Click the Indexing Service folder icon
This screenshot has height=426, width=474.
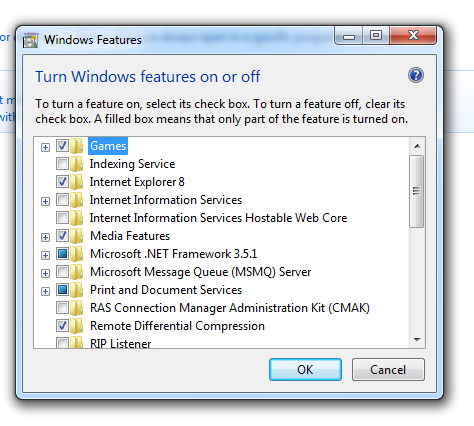pyautogui.click(x=77, y=164)
